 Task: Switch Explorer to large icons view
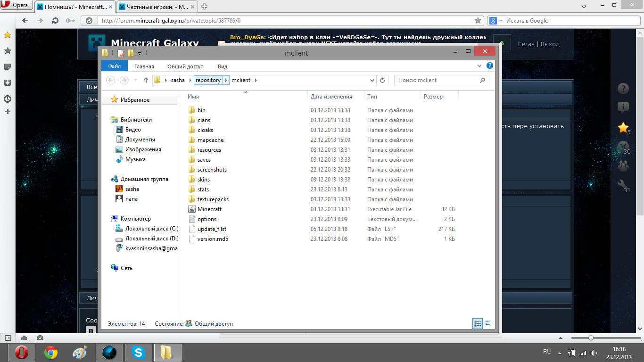488,324
